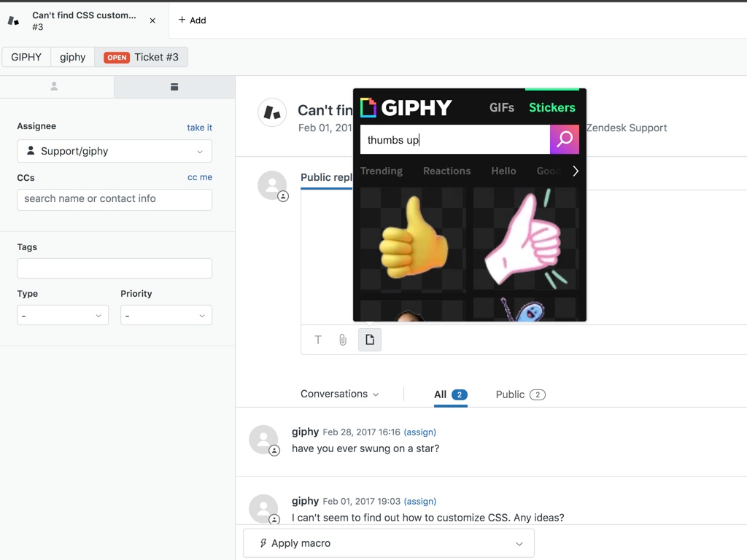
Task: Open the Assignee Support/giphy dropdown
Action: (x=114, y=151)
